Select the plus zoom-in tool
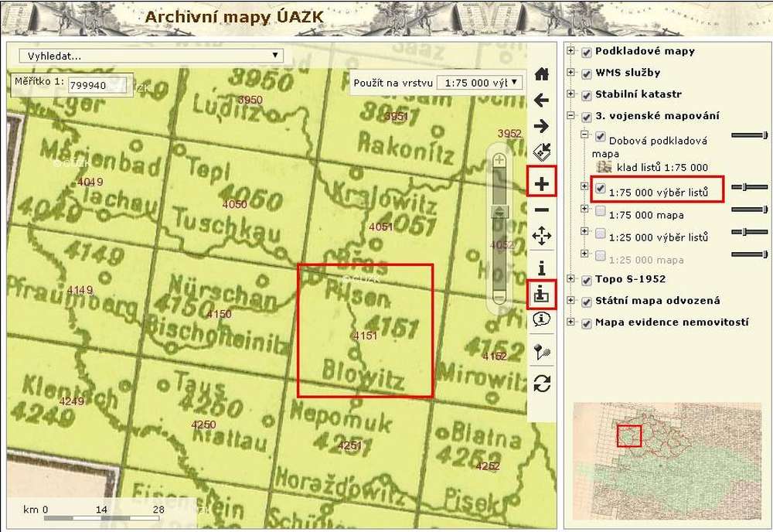Screen dimensions: 773x532 tap(542, 184)
